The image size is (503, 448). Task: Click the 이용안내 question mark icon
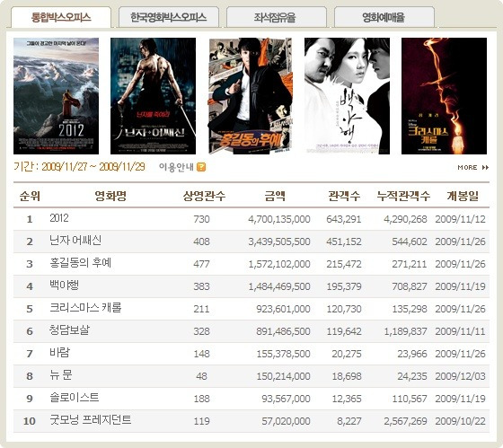[x=201, y=167]
